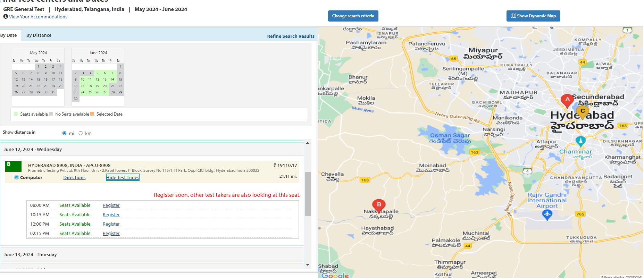Image resolution: width=644 pixels, height=278 pixels.
Task: Click the Charminar landmark map icon
Action: 580,141
